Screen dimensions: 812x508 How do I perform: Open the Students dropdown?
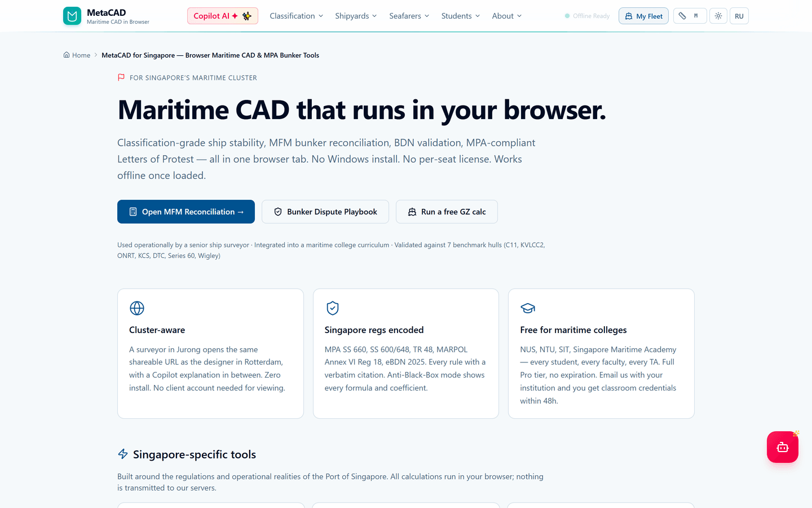coord(461,16)
